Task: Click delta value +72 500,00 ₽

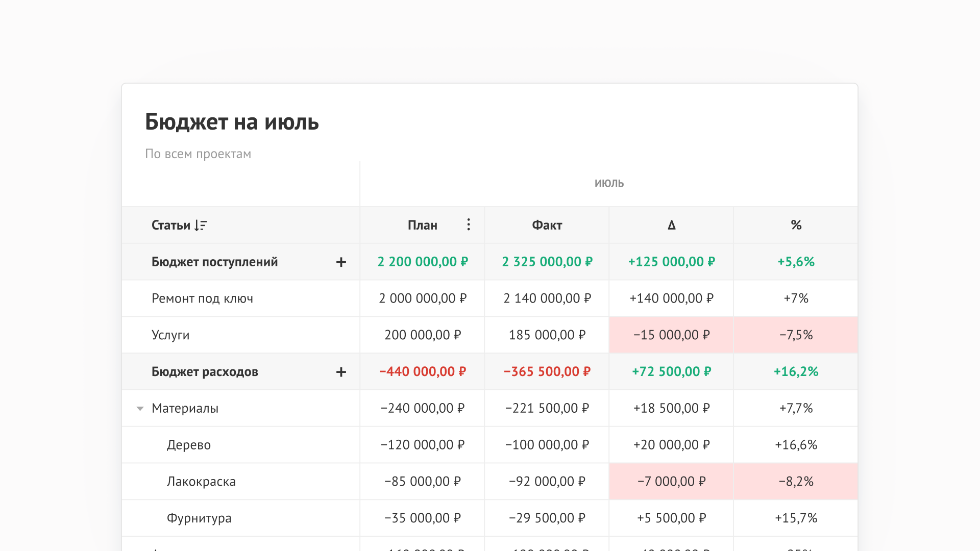Action: [x=672, y=372]
